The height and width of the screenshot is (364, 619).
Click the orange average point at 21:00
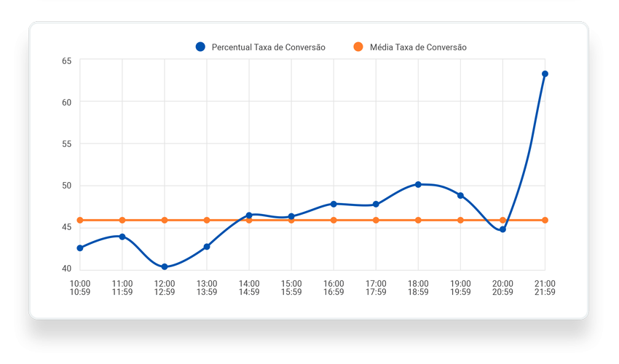pos(545,220)
